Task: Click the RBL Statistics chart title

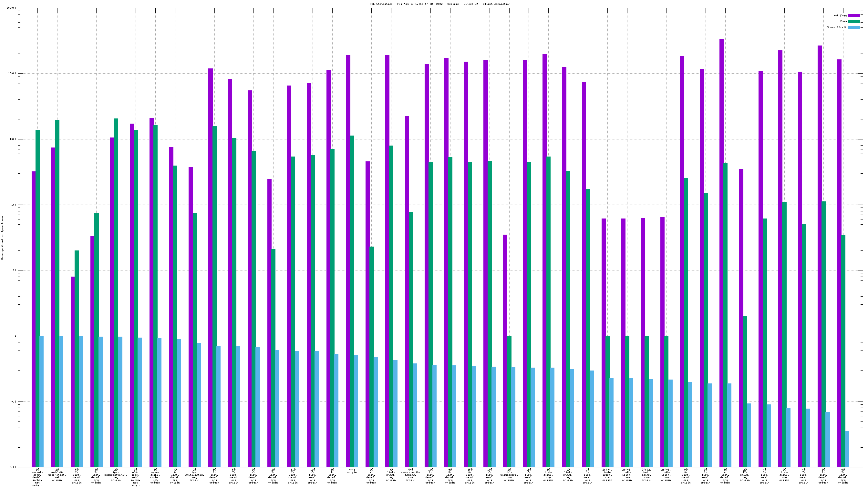Action: (x=440, y=4)
